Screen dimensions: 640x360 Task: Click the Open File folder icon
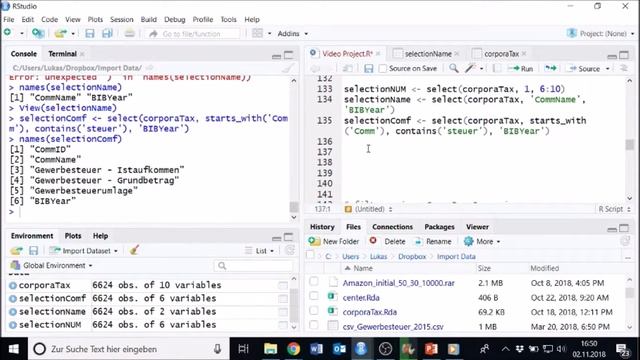click(x=60, y=33)
